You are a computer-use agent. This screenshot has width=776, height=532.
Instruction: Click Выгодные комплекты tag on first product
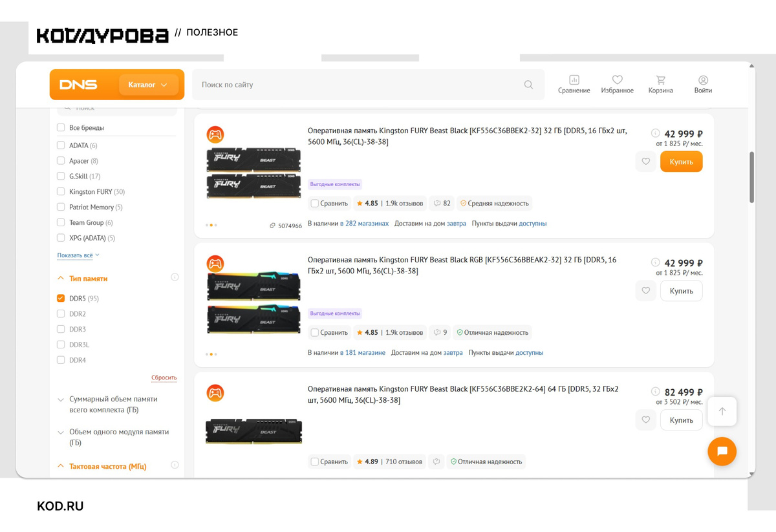pyautogui.click(x=335, y=184)
